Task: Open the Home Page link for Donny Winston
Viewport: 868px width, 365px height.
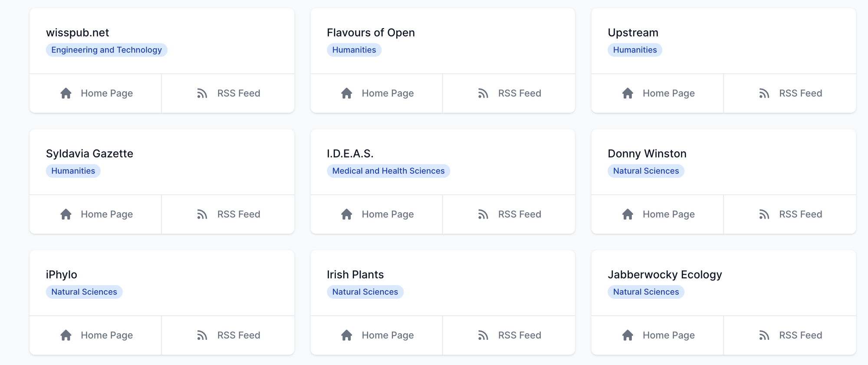Action: point(668,214)
